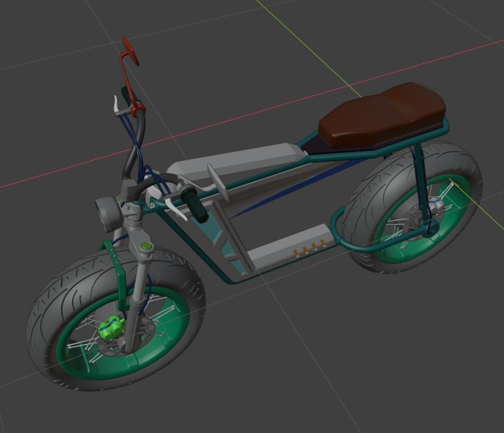This screenshot has width=504, height=433.
Task: Select the yellow-green cap on the fork clamp
Action: coord(147,247)
